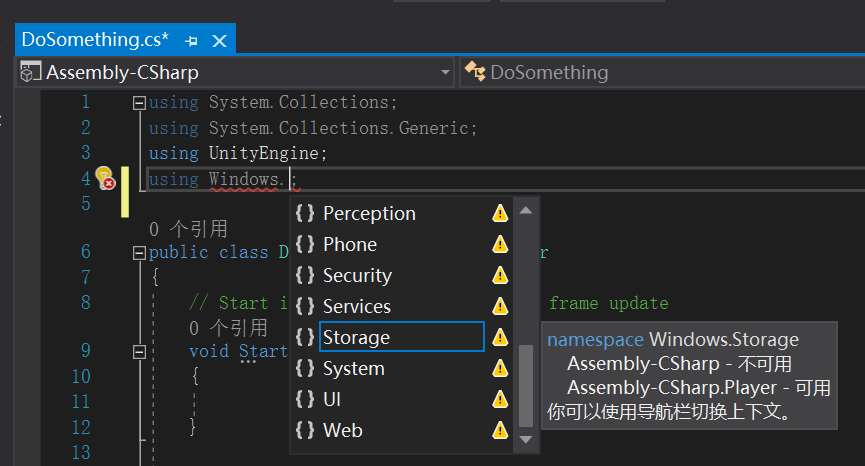Open the Assembly-CSharp project dropdown
Screen dimensions: 865x466
tap(445, 72)
